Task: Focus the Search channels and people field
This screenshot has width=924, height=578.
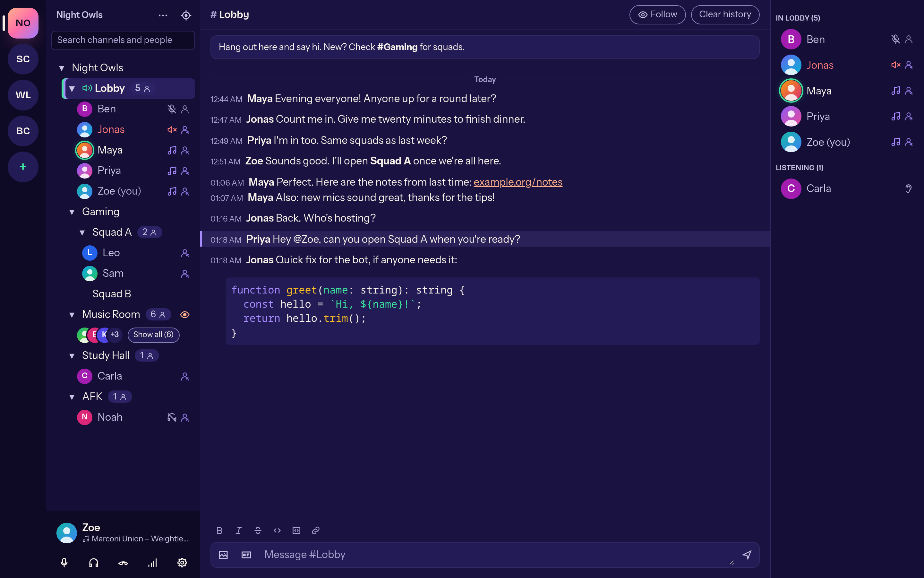Action: pyautogui.click(x=123, y=40)
